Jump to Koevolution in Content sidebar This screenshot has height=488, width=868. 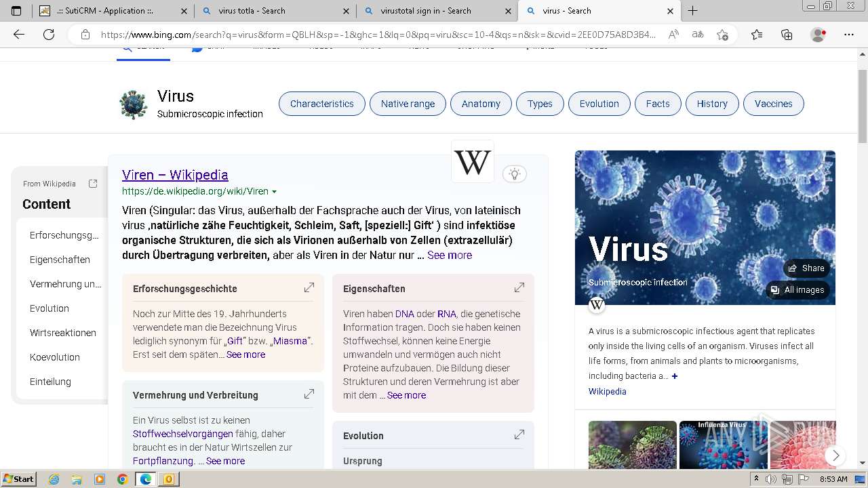(x=55, y=357)
